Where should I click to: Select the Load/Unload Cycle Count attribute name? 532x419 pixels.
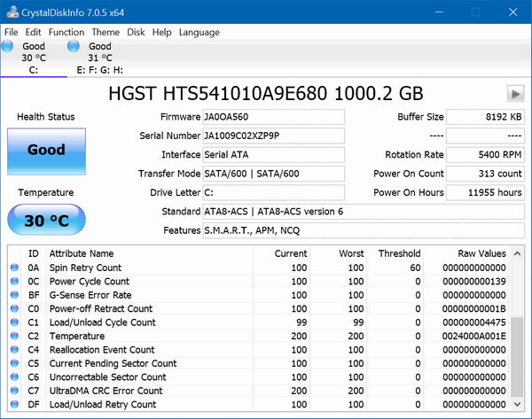tap(103, 322)
